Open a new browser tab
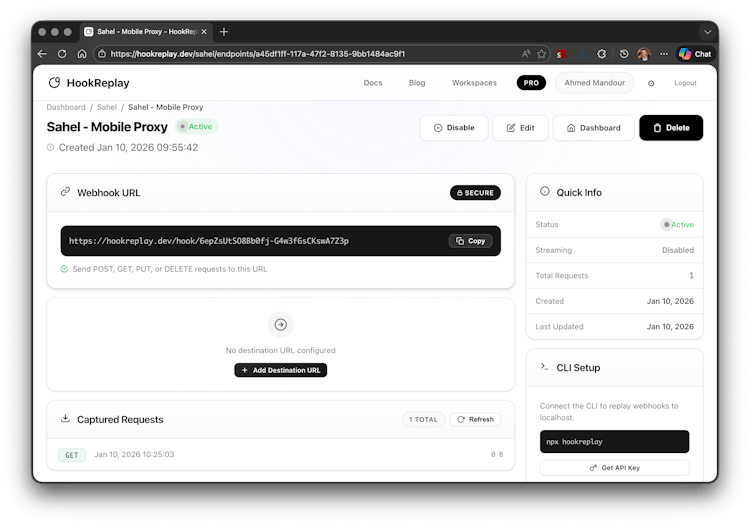 pos(224,31)
